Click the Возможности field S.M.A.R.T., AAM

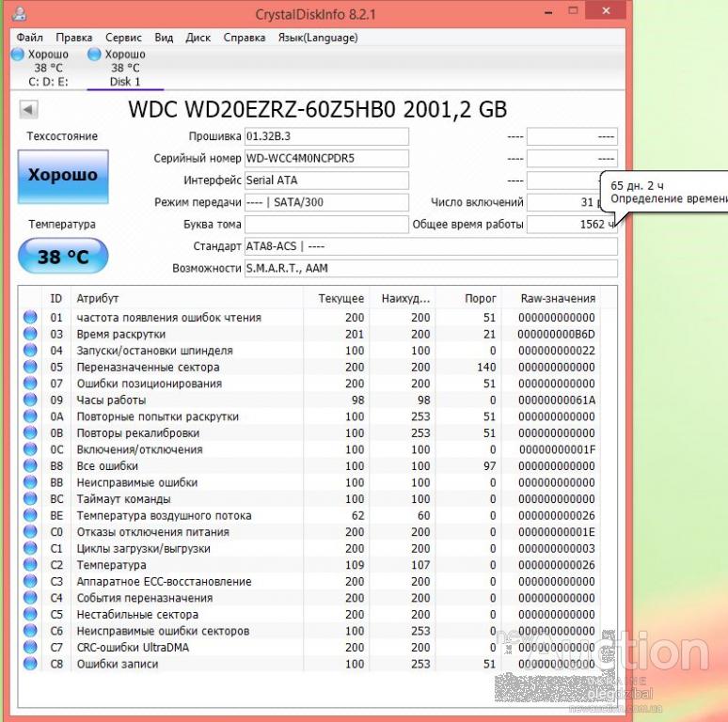pyautogui.click(x=431, y=268)
